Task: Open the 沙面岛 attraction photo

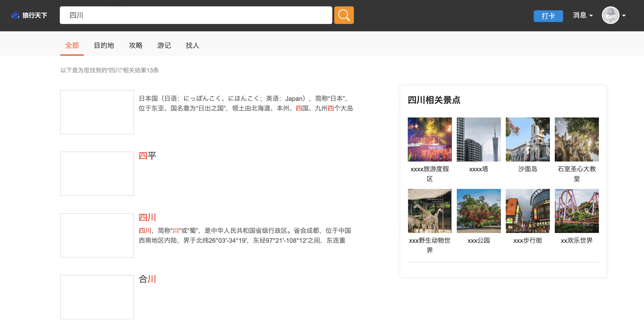Action: tap(528, 139)
